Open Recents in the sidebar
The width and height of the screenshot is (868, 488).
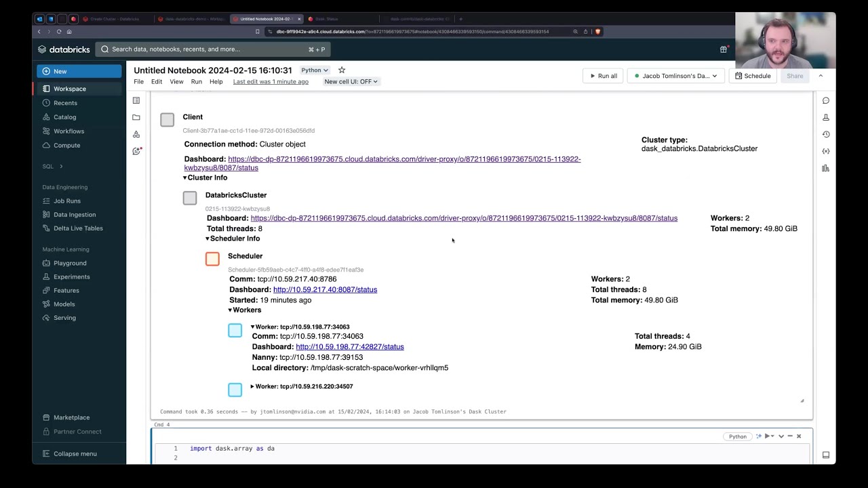tap(65, 103)
